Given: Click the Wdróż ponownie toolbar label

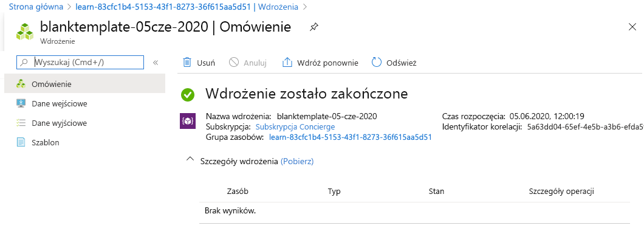Looking at the screenshot, I should tap(327, 63).
